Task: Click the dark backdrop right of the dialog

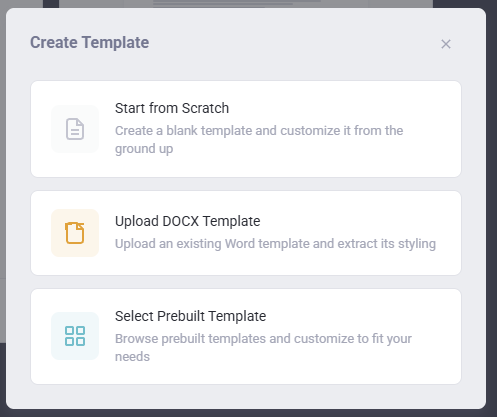Action: pos(491,200)
